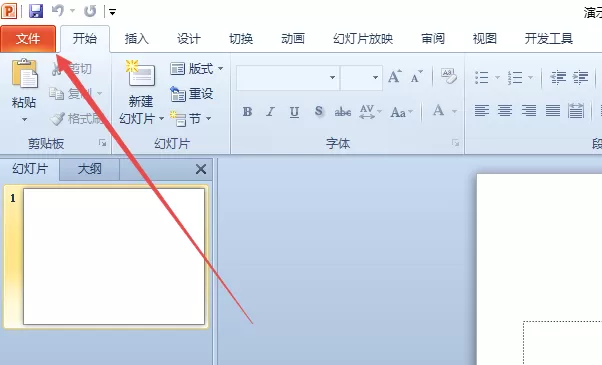The image size is (602, 365).
Task: Open Customize Quick Access Toolbar dropdown
Action: (112, 12)
